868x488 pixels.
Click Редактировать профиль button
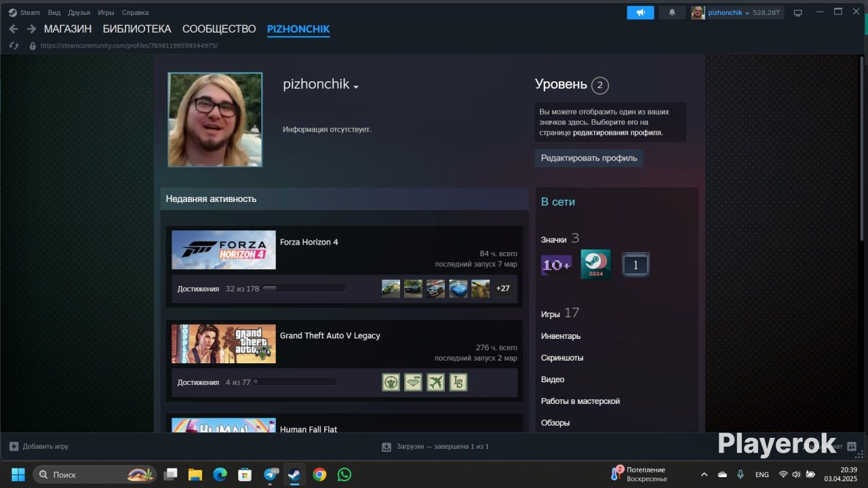(x=589, y=158)
